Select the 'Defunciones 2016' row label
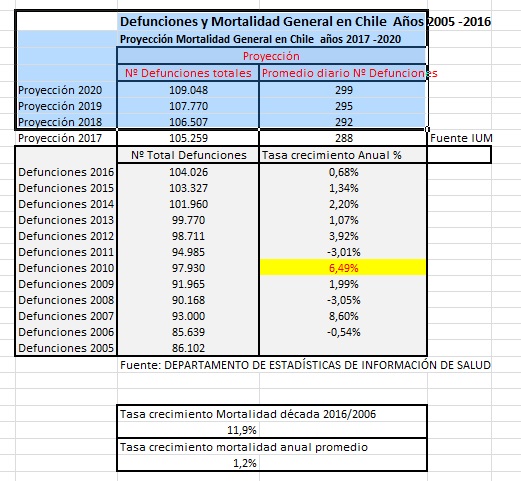The width and height of the screenshot is (521, 481). click(66, 172)
